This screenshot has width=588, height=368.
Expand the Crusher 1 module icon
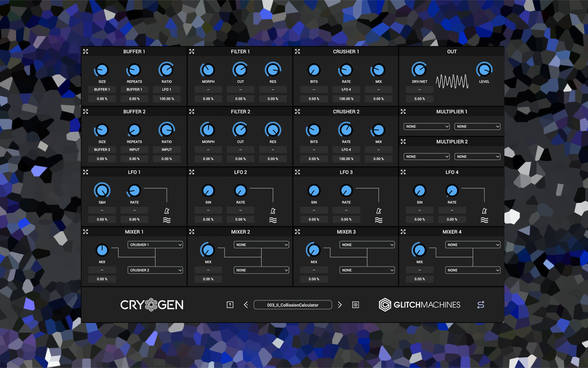pos(298,52)
